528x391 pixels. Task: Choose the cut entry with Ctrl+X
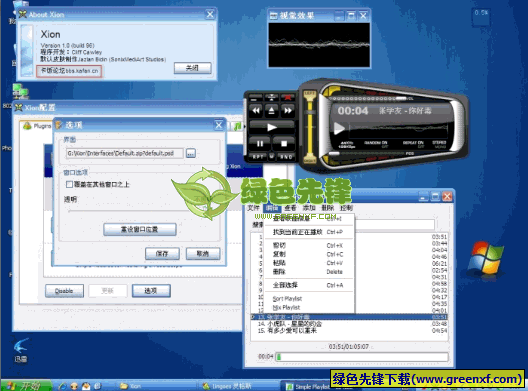[308, 246]
